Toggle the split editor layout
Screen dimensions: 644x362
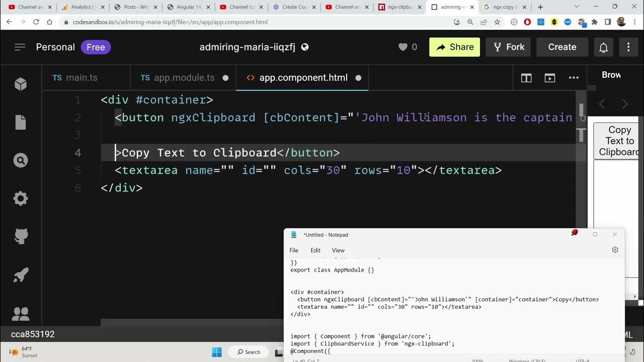pos(526,78)
